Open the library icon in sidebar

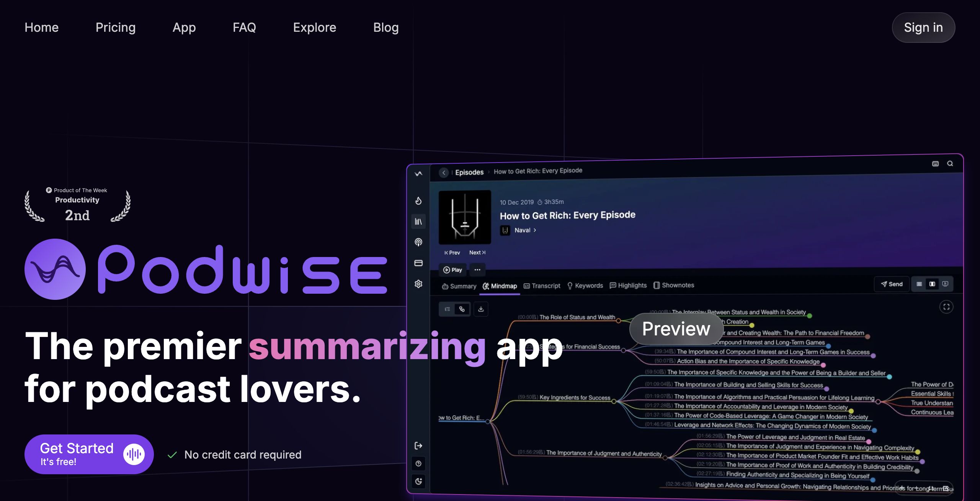pyautogui.click(x=418, y=221)
